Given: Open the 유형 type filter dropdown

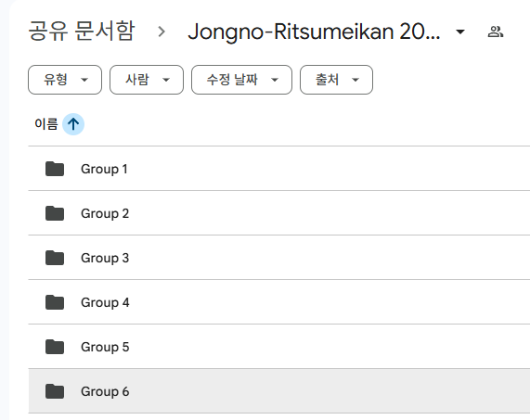Looking at the screenshot, I should pyautogui.click(x=65, y=80).
